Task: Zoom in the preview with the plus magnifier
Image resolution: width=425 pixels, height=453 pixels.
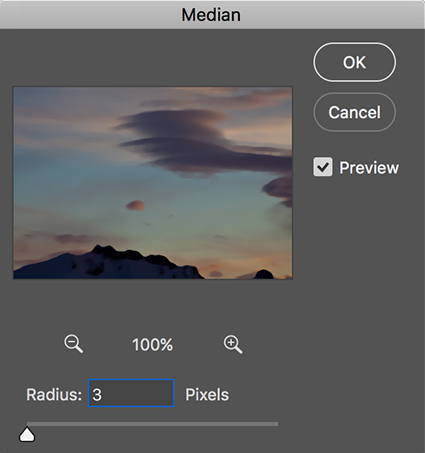Action: [x=233, y=344]
